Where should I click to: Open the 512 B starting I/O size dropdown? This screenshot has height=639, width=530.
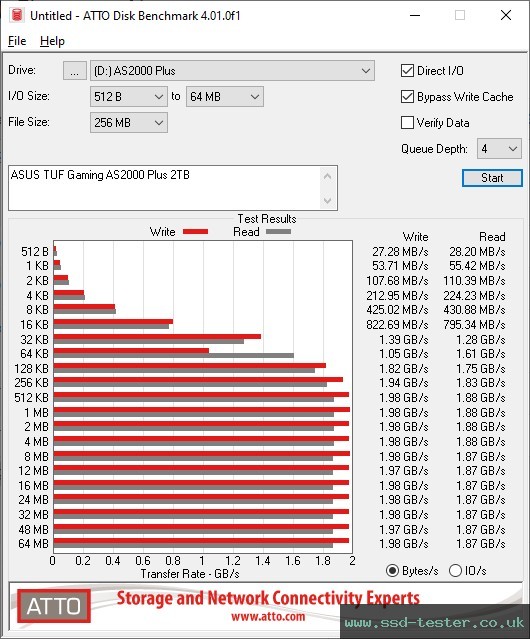pos(129,97)
